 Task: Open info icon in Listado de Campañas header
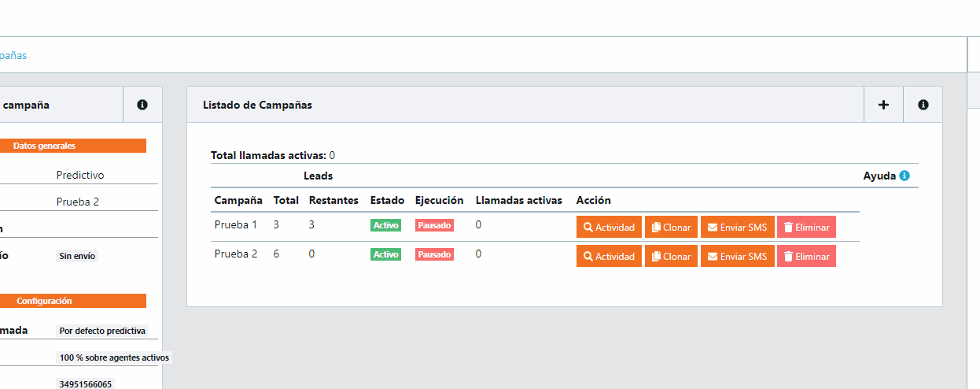[x=923, y=105]
